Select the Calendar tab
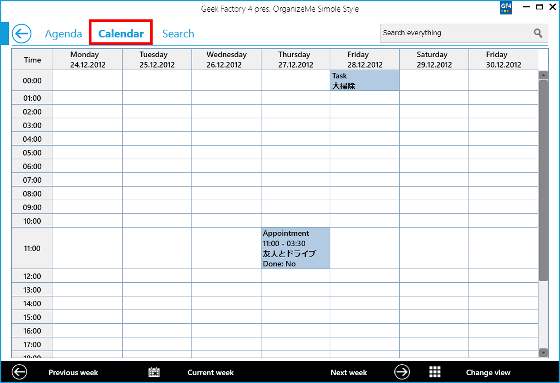The width and height of the screenshot is (560, 383). (x=121, y=34)
